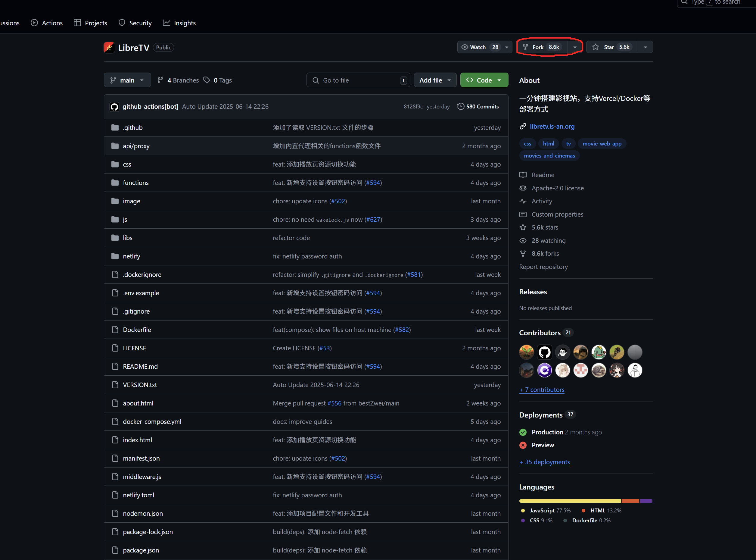
Task: Open the Deployments heading link
Action: pyautogui.click(x=541, y=415)
